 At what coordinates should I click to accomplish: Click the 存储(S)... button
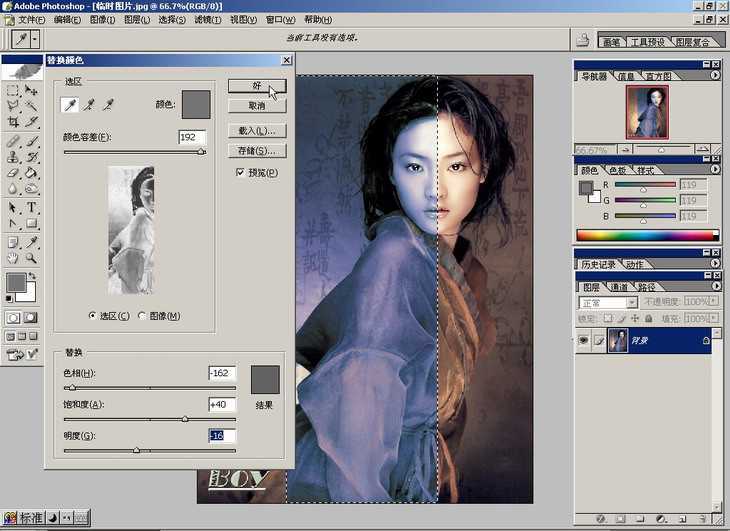point(257,151)
